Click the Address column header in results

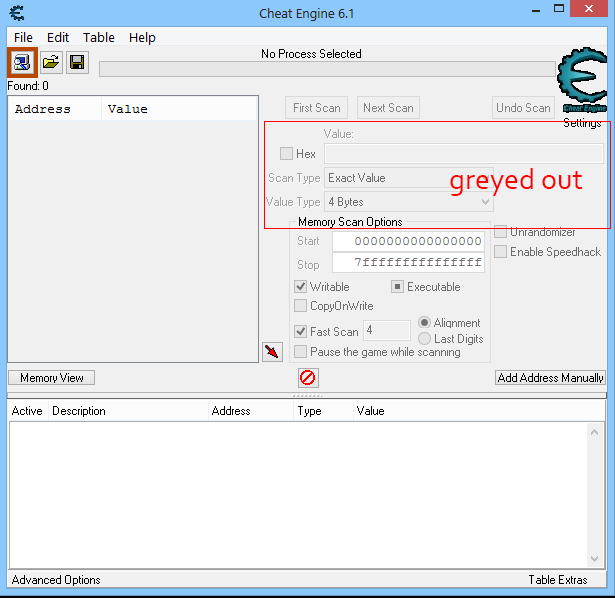tap(55, 109)
